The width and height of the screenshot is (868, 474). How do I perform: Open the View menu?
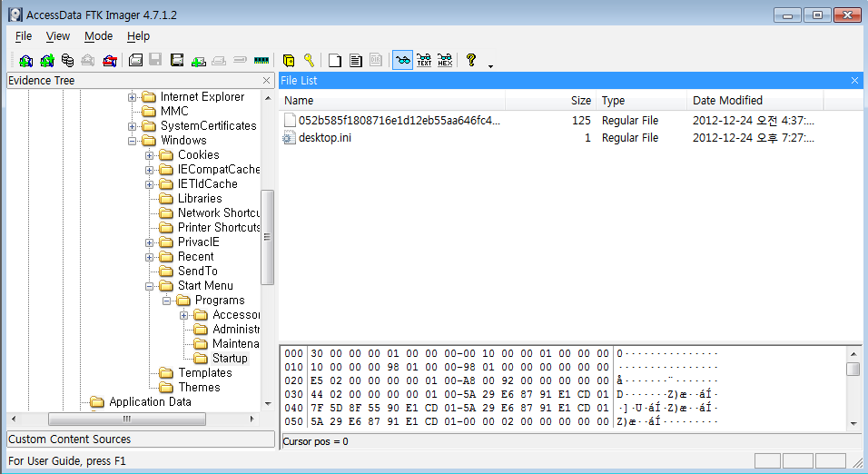(57, 36)
